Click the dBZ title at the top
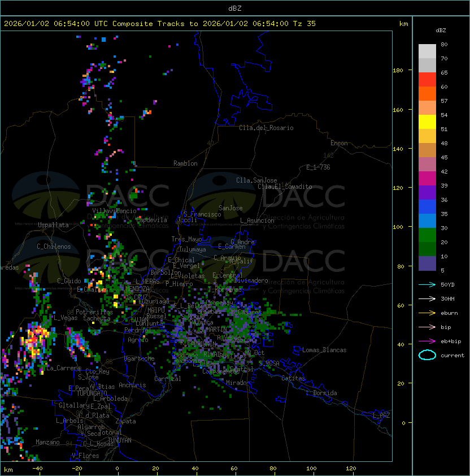 pyautogui.click(x=235, y=8)
